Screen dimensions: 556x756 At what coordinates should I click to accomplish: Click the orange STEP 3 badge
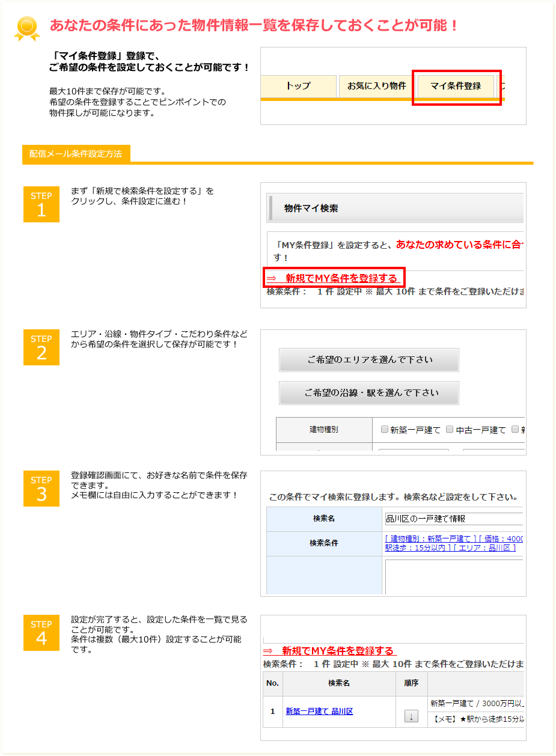click(41, 489)
